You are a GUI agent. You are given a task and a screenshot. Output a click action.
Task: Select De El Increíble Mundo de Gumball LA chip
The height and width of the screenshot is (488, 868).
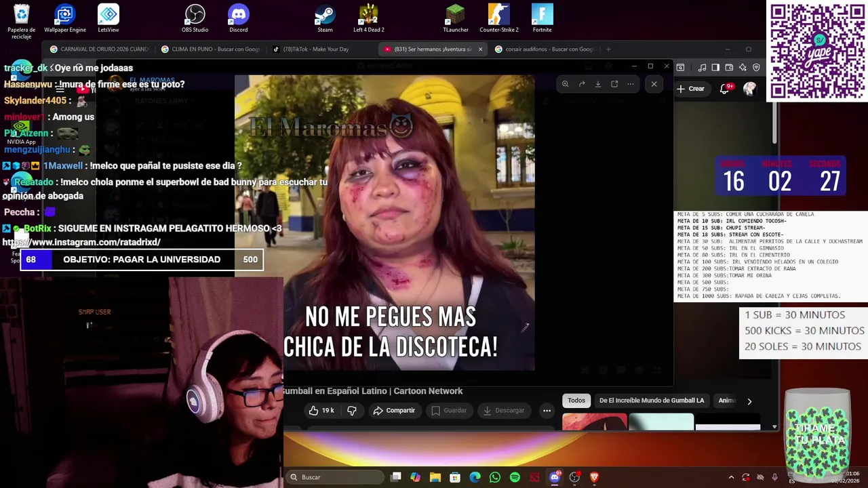click(x=652, y=401)
